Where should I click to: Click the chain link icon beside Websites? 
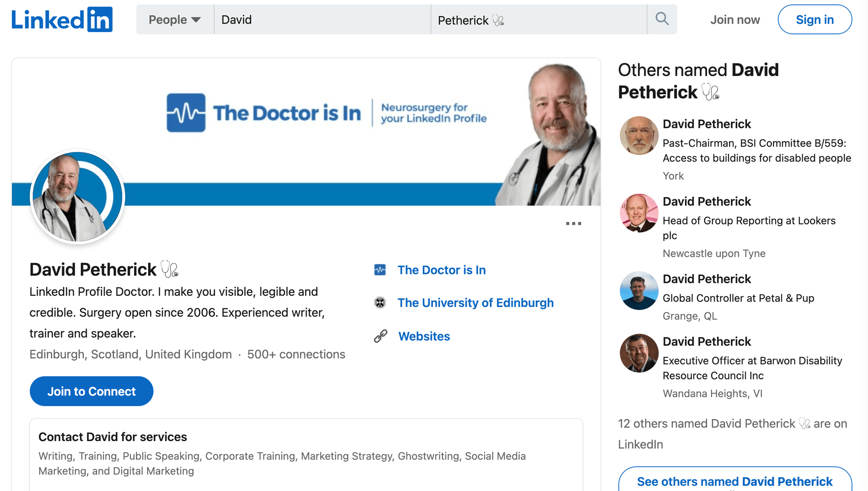(x=380, y=336)
